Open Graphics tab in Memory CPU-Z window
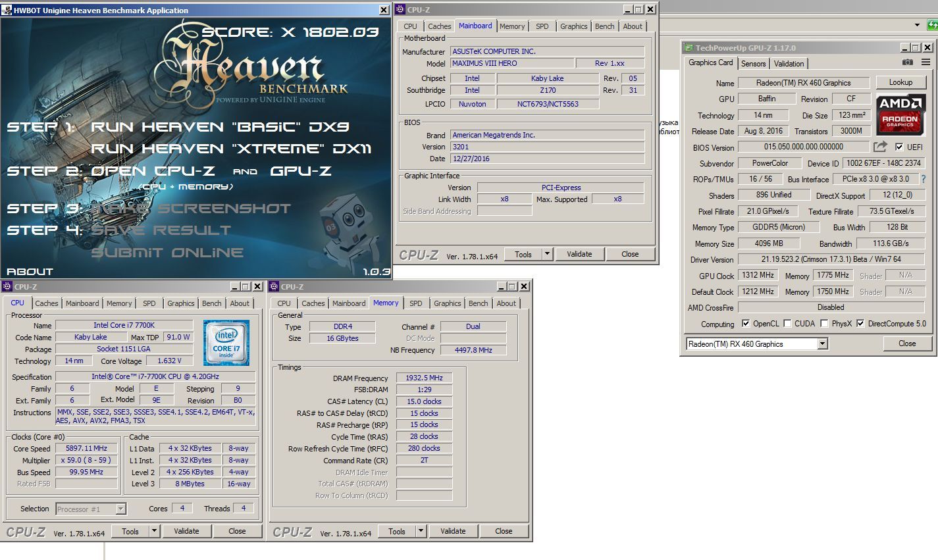Viewport: 938px width, 560px height. pyautogui.click(x=447, y=303)
